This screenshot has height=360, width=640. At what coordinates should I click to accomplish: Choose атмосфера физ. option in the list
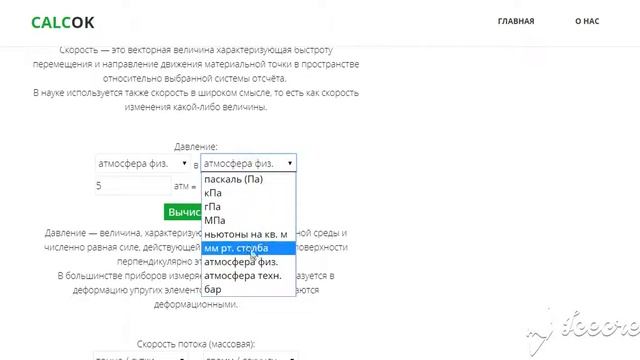(x=249, y=262)
